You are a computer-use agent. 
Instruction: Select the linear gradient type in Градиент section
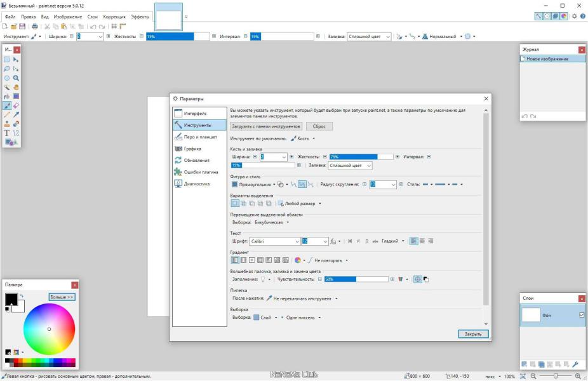coord(235,260)
